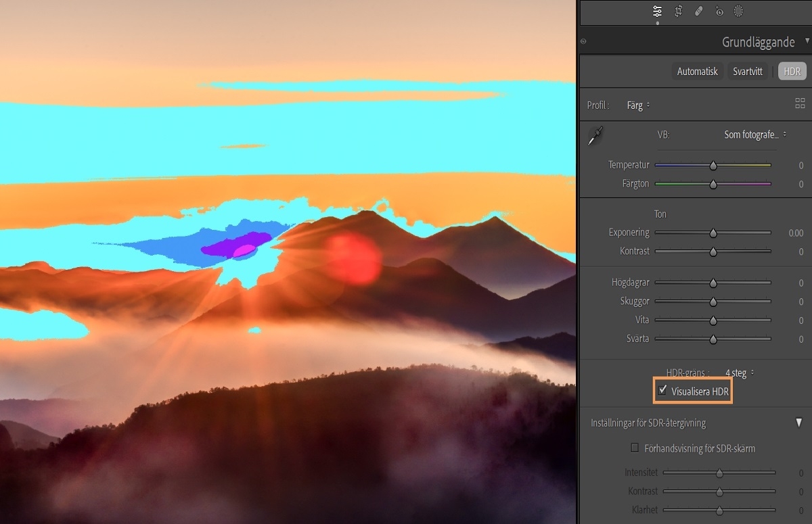
Task: Select the Edit adjustments tool
Action: (x=656, y=11)
